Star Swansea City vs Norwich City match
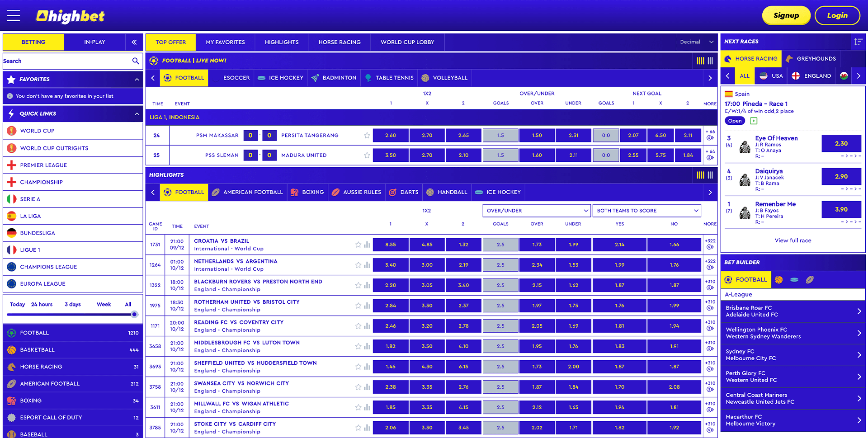The image size is (868, 438). point(358,387)
